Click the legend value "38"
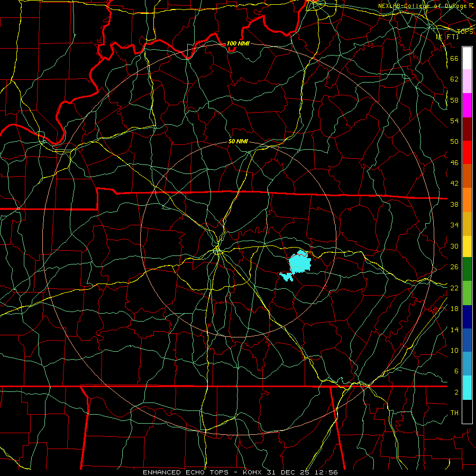Screen dimensions: 476x476 (454, 205)
